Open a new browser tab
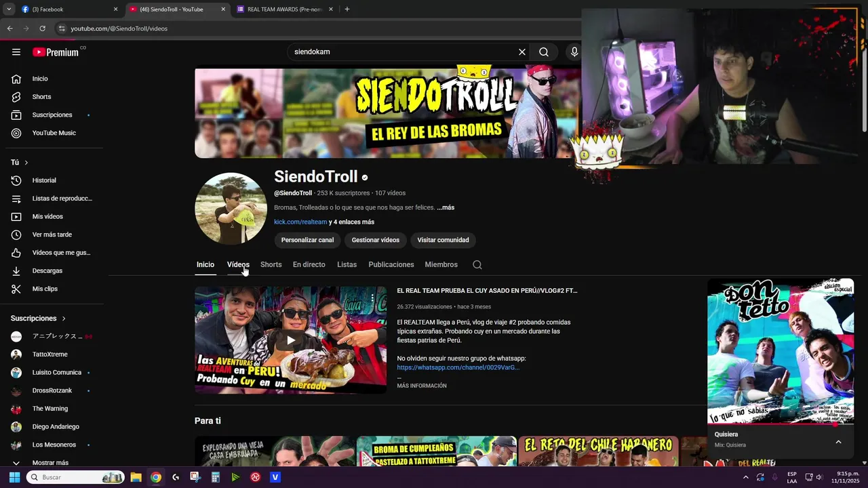Viewport: 868px width, 488px height. point(347,9)
